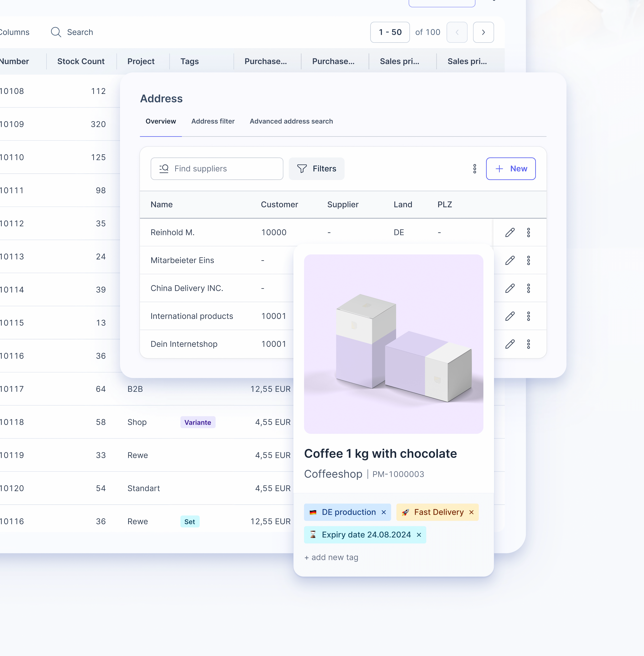Switch to Advanced address search tab

(291, 121)
